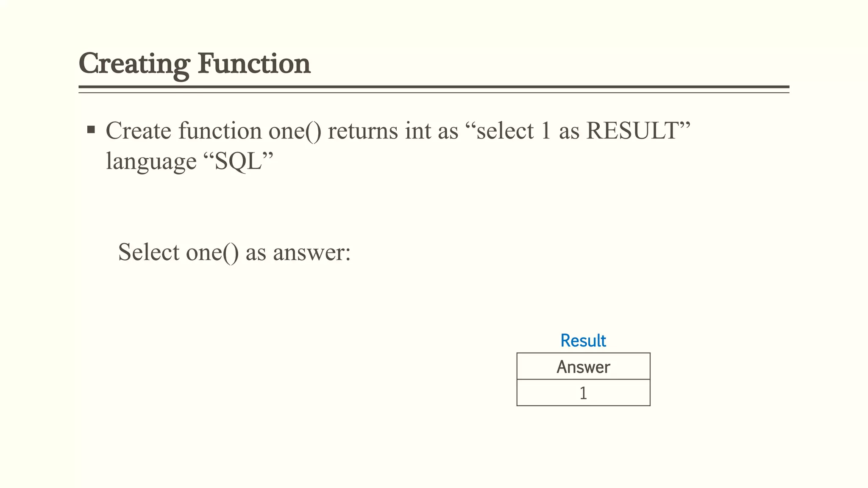Click the table cell containing "1"

(583, 393)
